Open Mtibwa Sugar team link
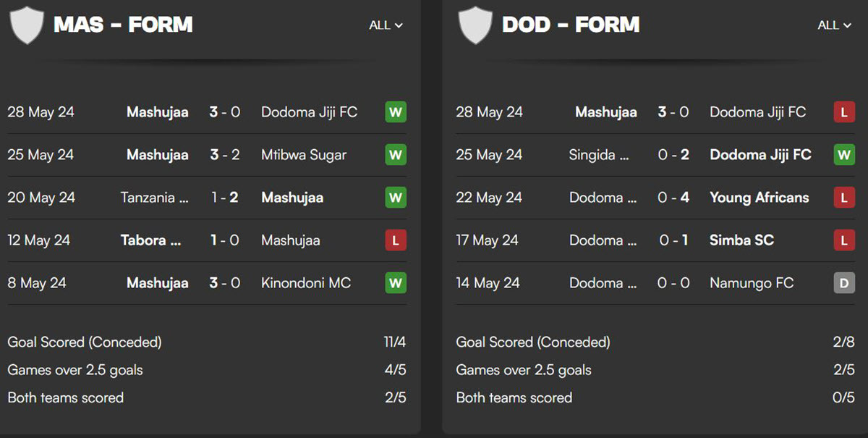This screenshot has width=868, height=438. [304, 155]
